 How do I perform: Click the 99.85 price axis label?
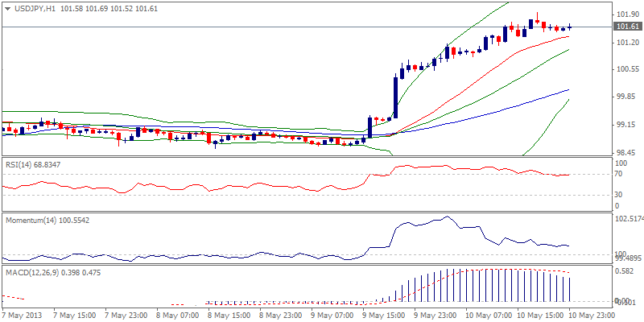625,97
